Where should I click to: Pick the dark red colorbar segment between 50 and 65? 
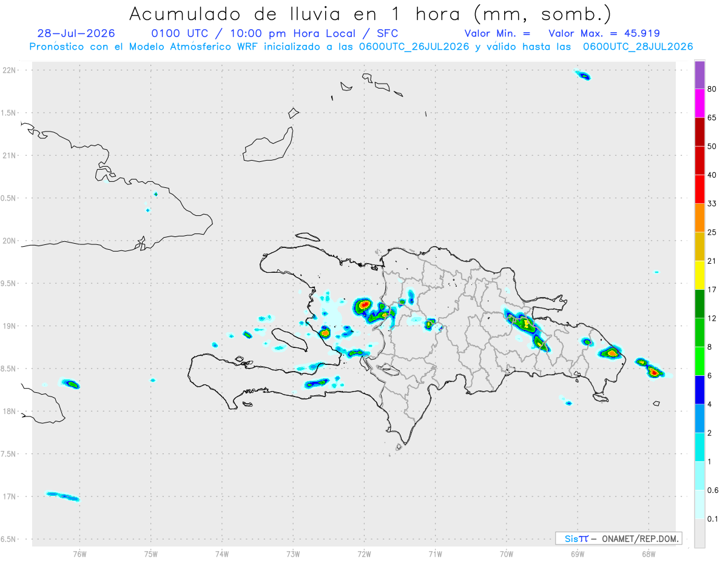point(699,132)
